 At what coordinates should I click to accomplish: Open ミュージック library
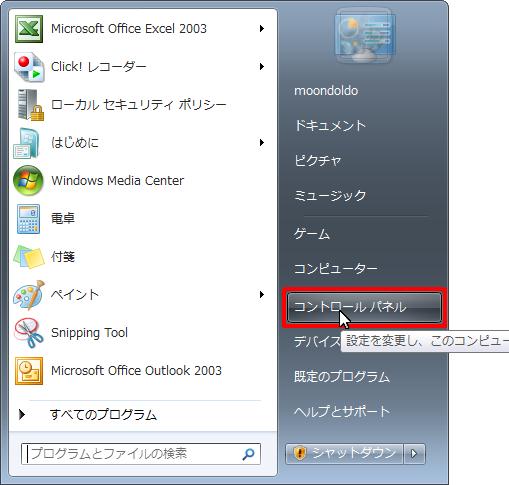pyautogui.click(x=330, y=195)
